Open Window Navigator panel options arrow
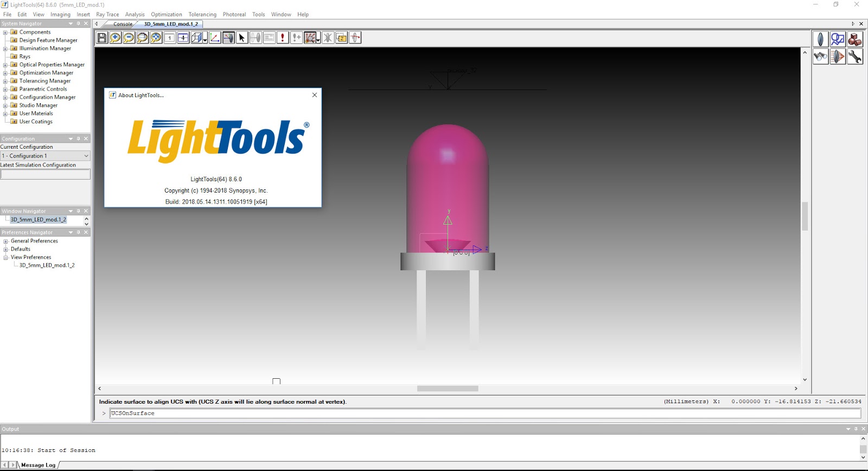The height and width of the screenshot is (471, 868). pos(71,211)
